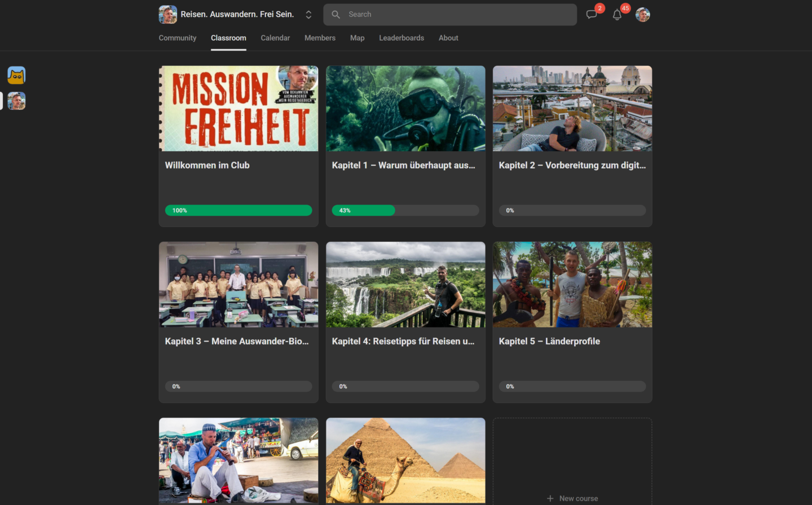Click the plus icon for New course

click(x=550, y=498)
